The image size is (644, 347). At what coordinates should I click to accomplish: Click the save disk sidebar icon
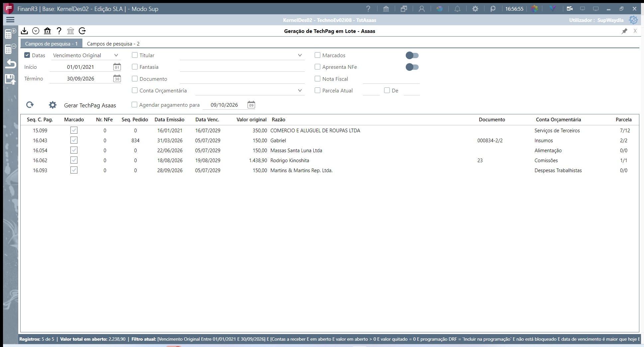[10, 79]
